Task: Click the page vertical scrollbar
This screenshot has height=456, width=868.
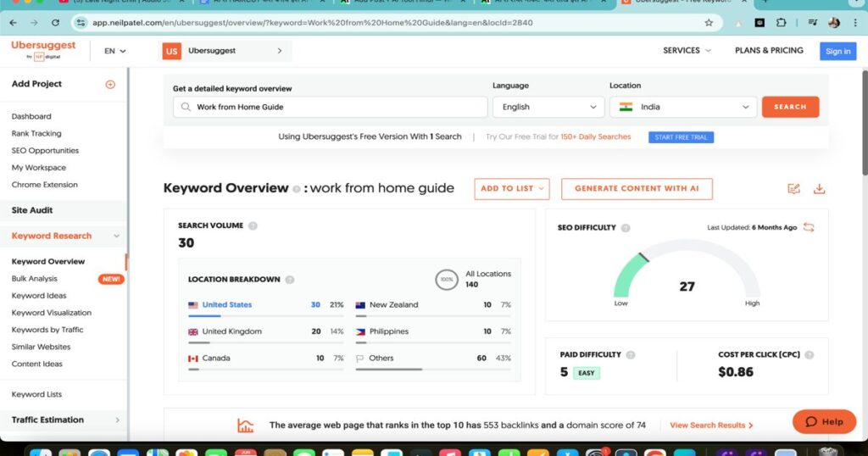Action: click(865, 124)
